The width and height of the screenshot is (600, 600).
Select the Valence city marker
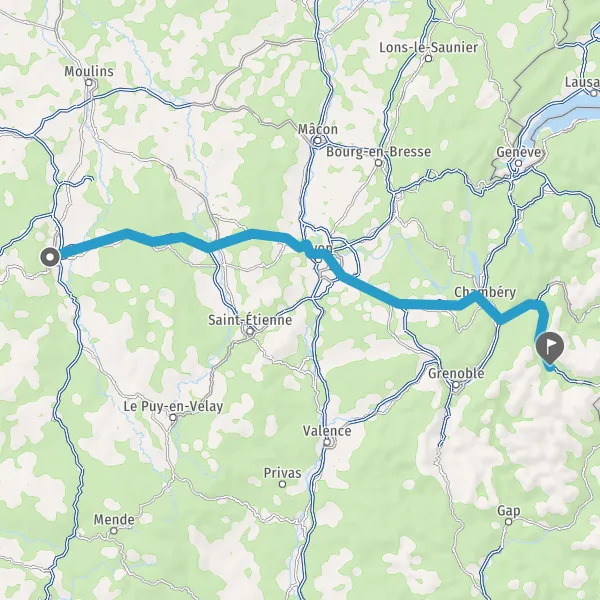coord(327,442)
